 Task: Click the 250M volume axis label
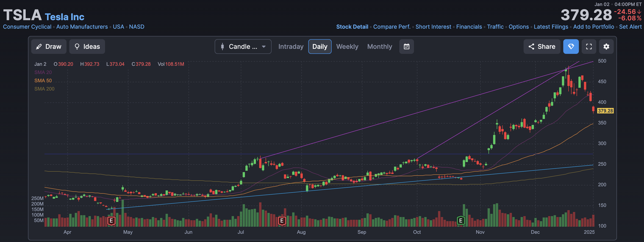pos(37,198)
